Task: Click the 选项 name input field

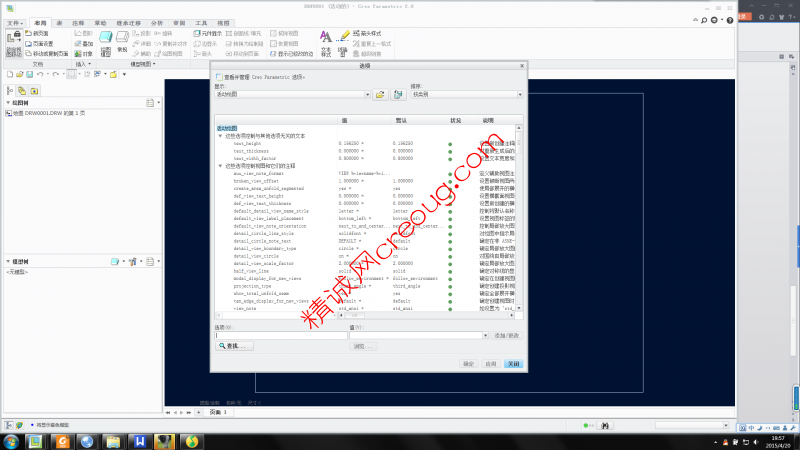Action: [x=281, y=335]
